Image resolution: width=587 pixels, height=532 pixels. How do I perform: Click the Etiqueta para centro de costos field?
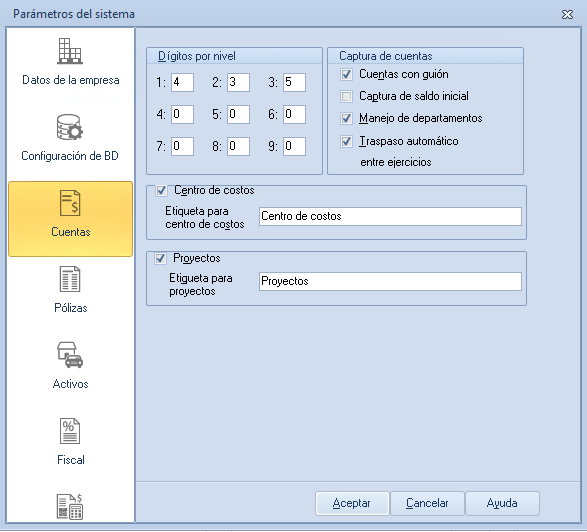click(390, 216)
